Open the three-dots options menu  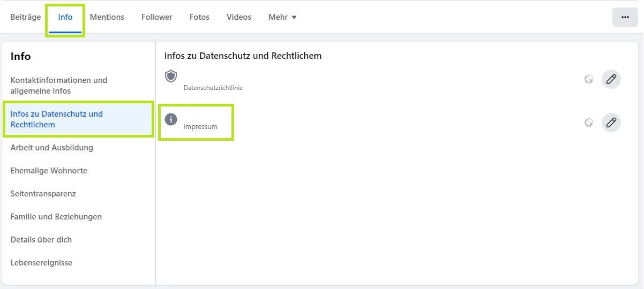pos(625,17)
